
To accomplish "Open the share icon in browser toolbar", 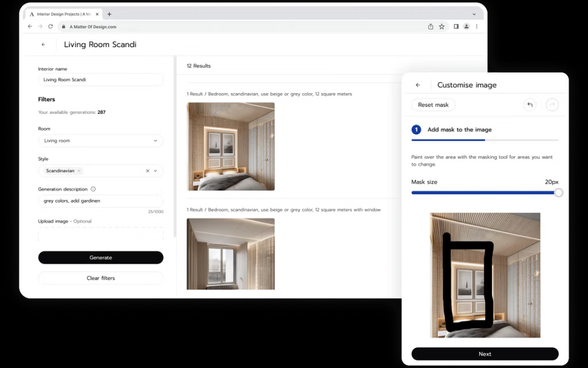I will (x=431, y=26).
